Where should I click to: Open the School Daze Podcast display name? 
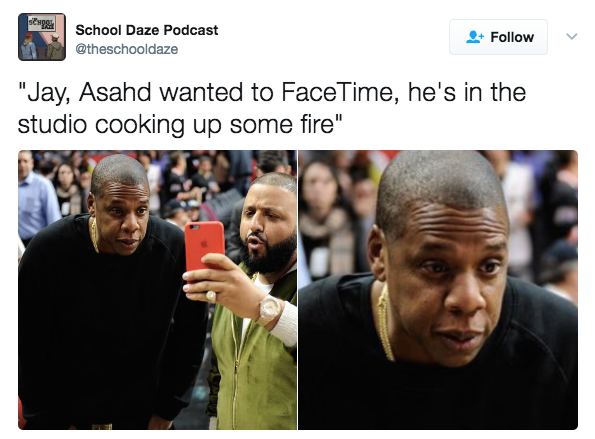point(146,30)
